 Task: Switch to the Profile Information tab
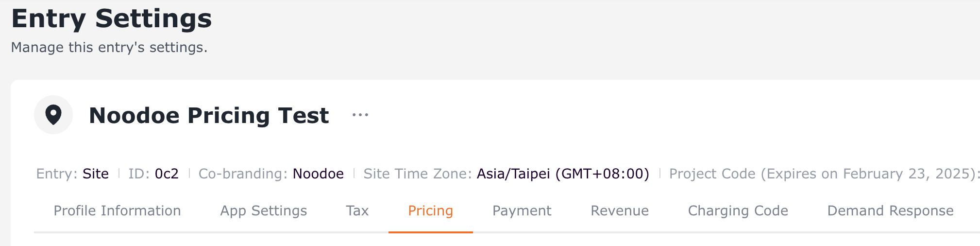(117, 211)
